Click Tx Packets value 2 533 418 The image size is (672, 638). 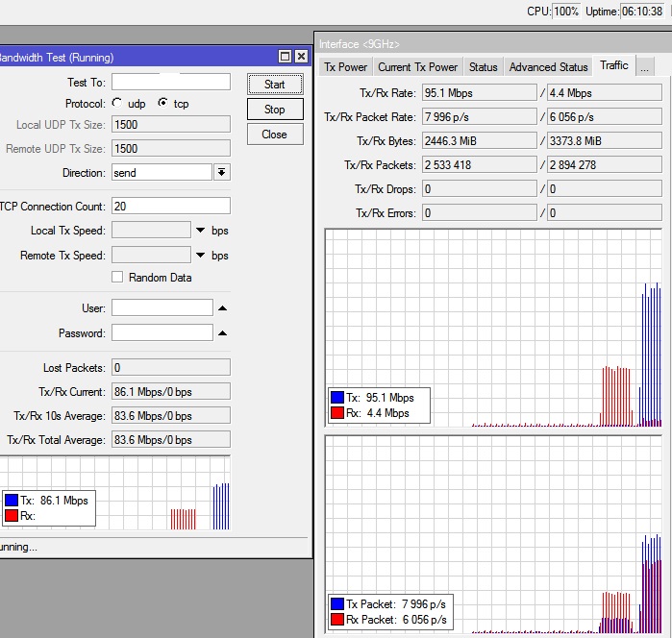(x=479, y=164)
